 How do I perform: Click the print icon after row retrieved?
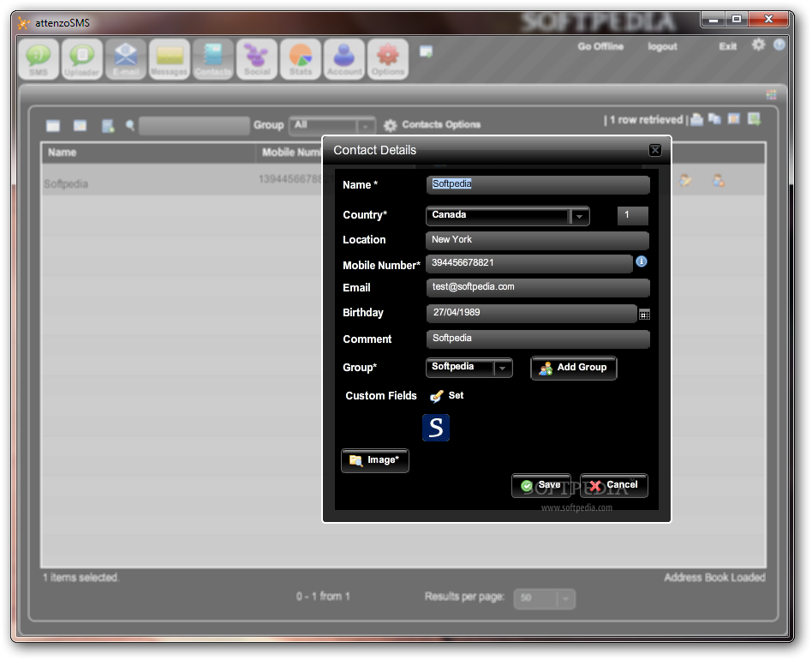[697, 120]
